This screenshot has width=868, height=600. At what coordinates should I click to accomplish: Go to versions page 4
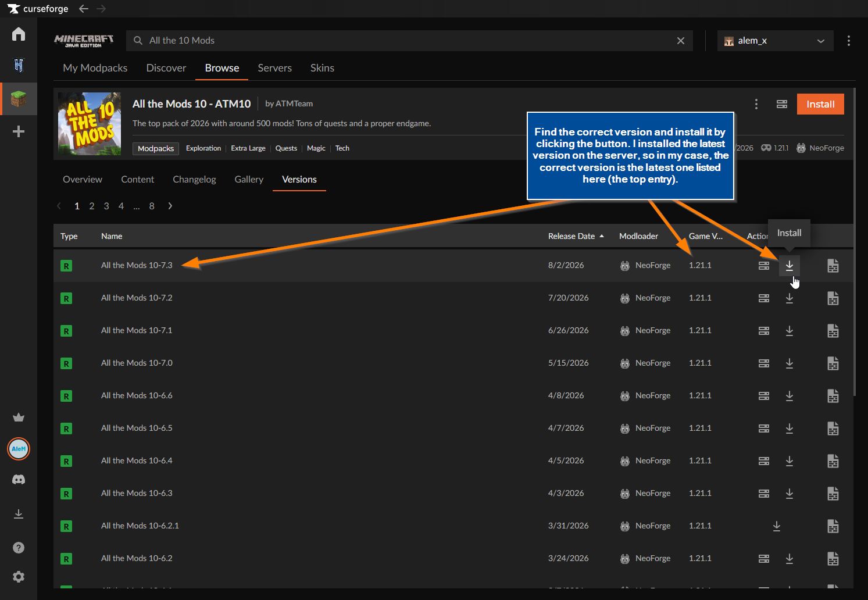(x=121, y=206)
